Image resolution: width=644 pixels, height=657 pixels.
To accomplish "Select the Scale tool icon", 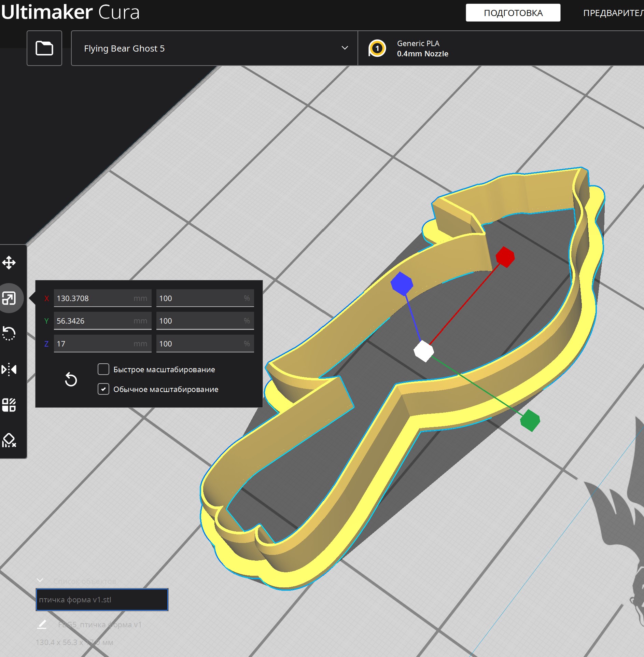I will (9, 298).
